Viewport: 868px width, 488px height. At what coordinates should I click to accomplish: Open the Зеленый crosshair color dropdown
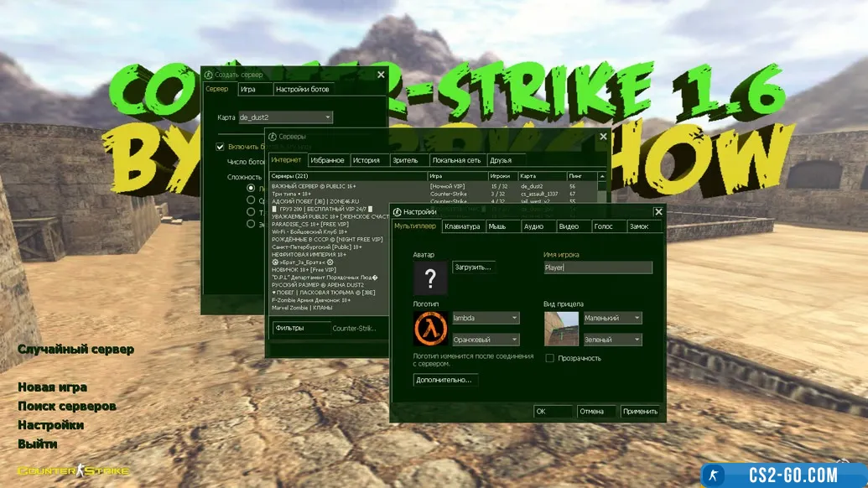612,340
